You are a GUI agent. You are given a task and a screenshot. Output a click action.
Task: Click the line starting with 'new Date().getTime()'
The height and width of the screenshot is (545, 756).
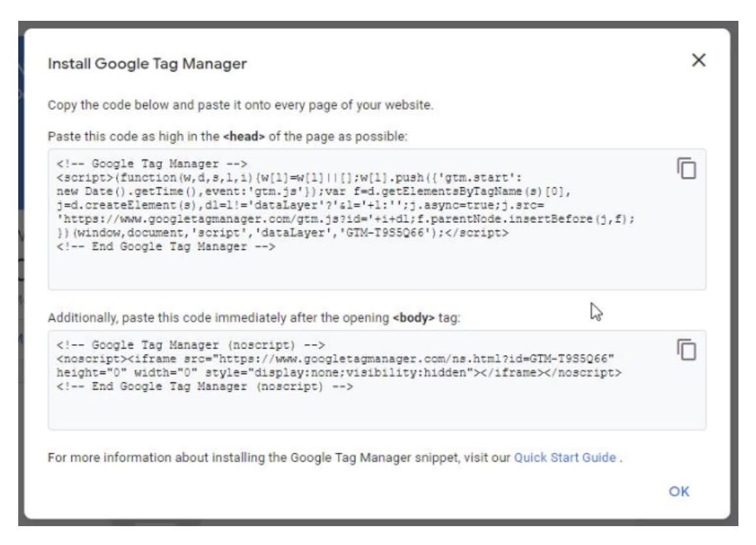pyautogui.click(x=314, y=191)
